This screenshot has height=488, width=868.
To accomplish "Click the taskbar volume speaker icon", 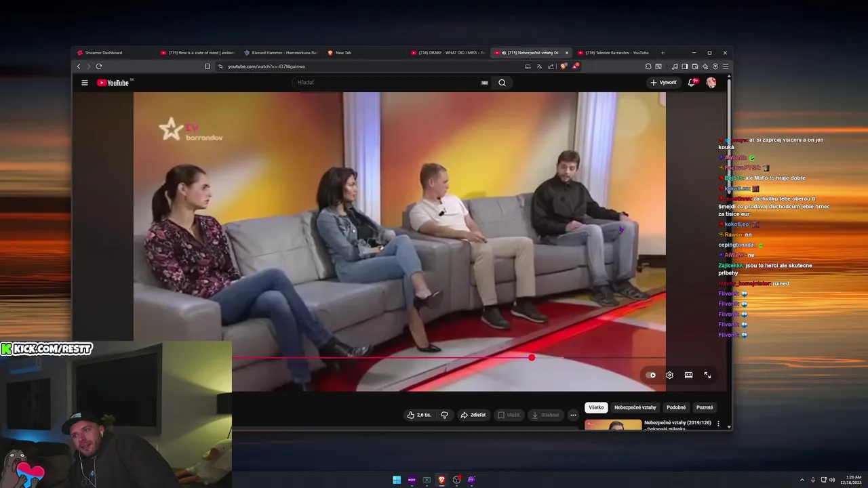I will pos(833,480).
